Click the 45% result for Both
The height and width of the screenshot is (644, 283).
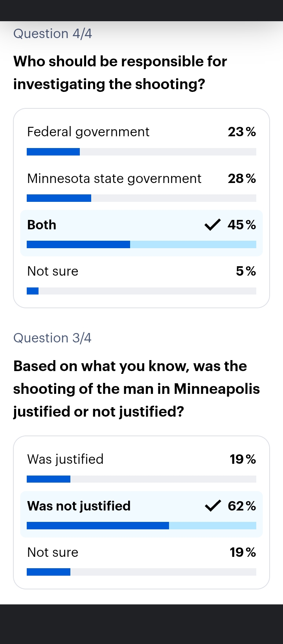(x=242, y=225)
